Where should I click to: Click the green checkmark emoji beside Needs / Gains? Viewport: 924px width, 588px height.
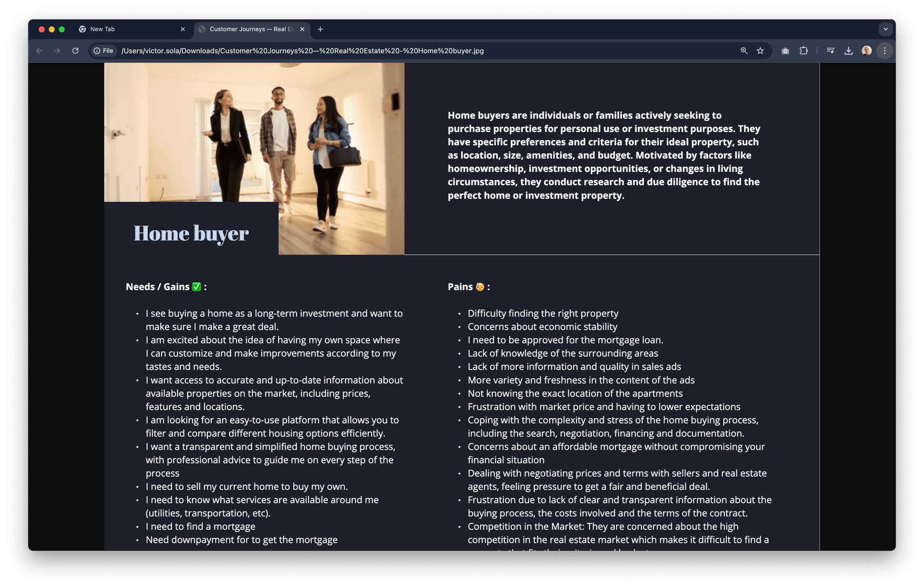point(196,287)
